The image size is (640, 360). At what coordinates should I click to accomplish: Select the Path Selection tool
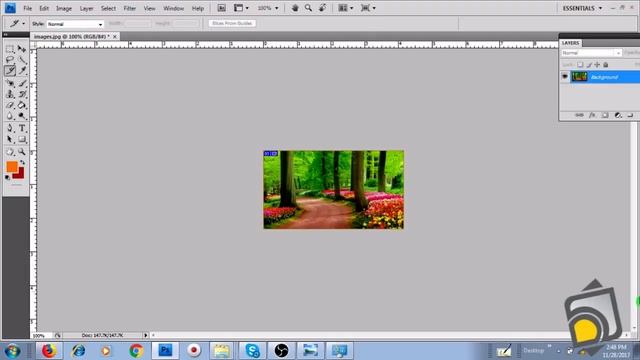10,139
